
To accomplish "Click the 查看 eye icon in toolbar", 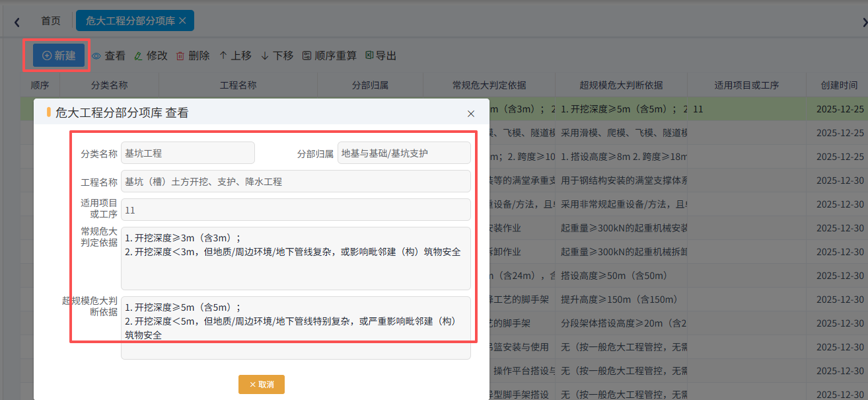I will (x=96, y=56).
